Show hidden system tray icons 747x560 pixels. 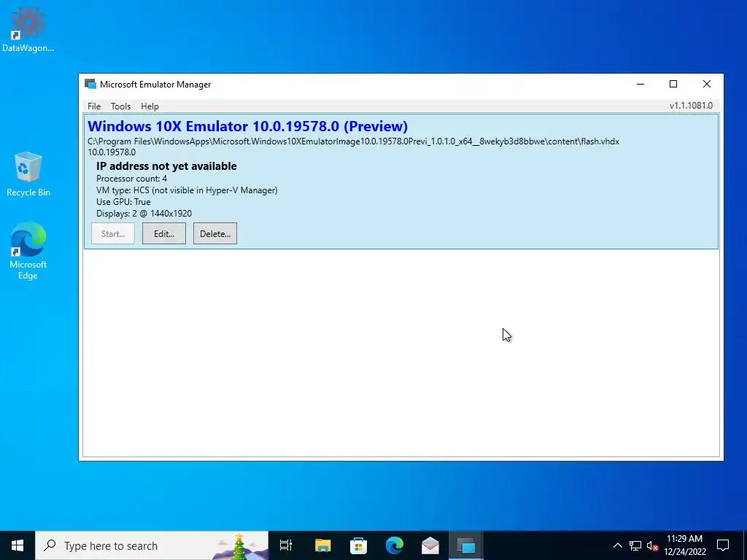tap(617, 545)
